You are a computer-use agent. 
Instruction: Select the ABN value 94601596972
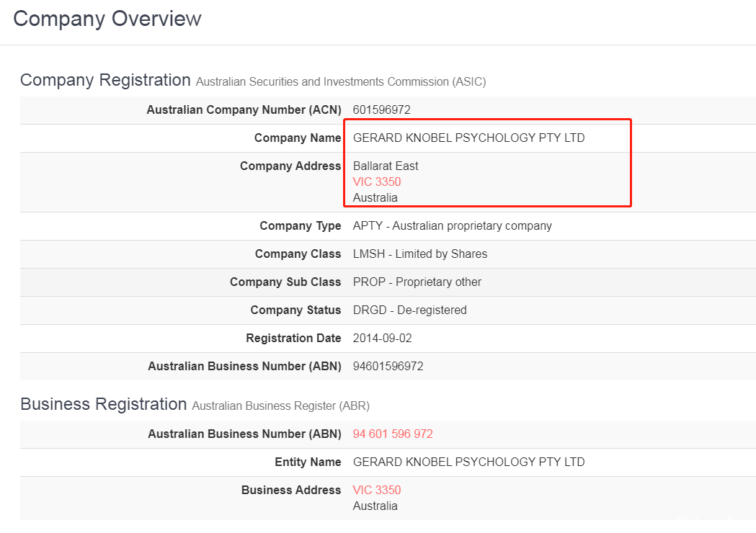388,366
